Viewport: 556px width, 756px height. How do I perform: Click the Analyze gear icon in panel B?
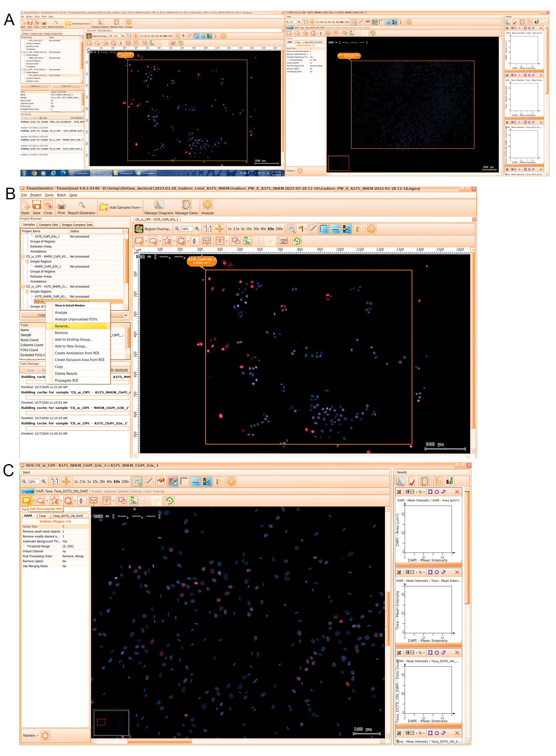[207, 205]
